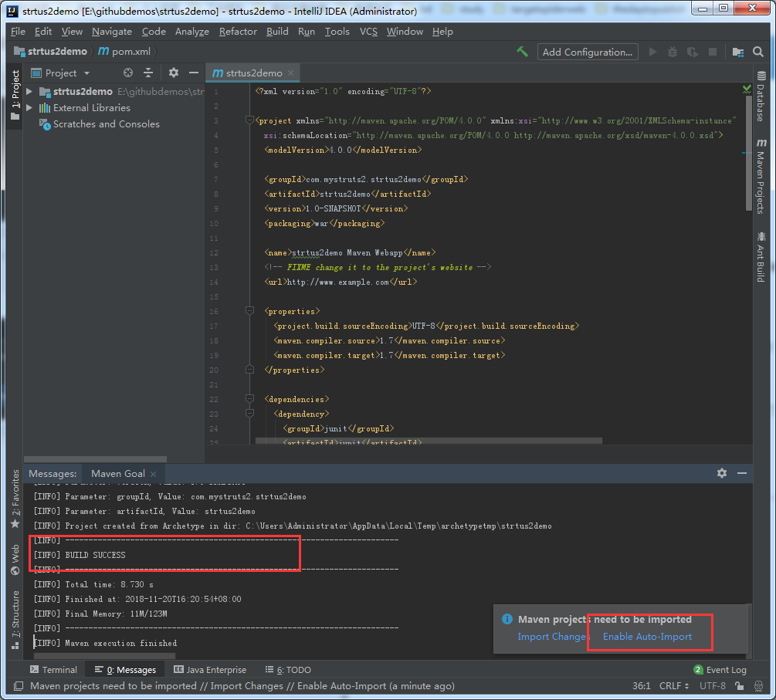Collapse the project tag fold marker

[249, 120]
